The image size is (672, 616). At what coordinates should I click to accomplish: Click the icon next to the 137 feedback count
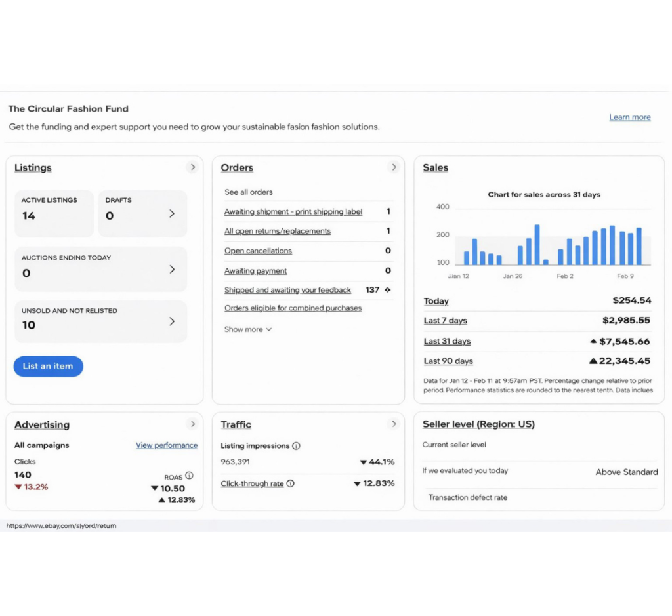point(387,290)
